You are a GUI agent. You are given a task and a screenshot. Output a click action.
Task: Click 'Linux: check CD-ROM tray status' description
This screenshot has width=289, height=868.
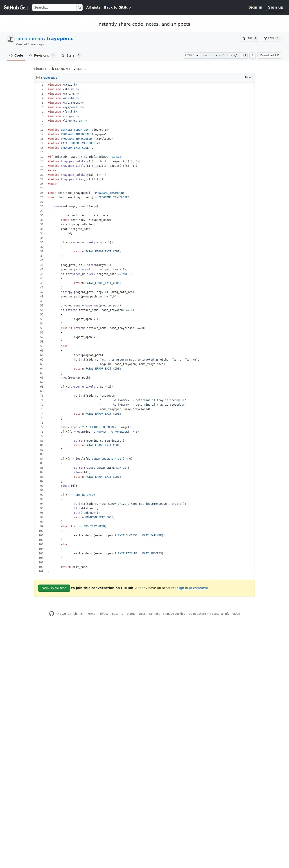point(60,69)
